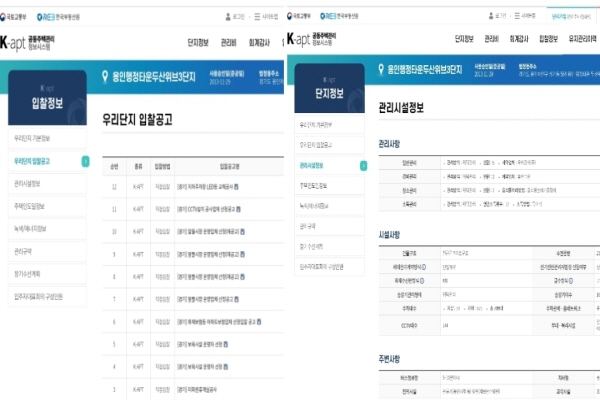This screenshot has width=600, height=400.
Task: Click 국토교통부 emblem on the left page
Action: (x=13, y=17)
